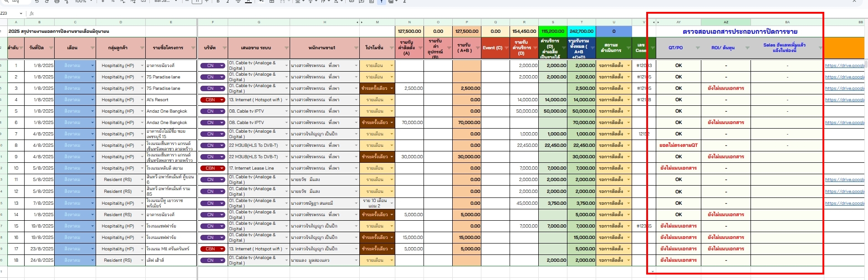Screen dimensions: 868x280
Task: Open the Z23 name box dropdown
Action: [21, 14]
